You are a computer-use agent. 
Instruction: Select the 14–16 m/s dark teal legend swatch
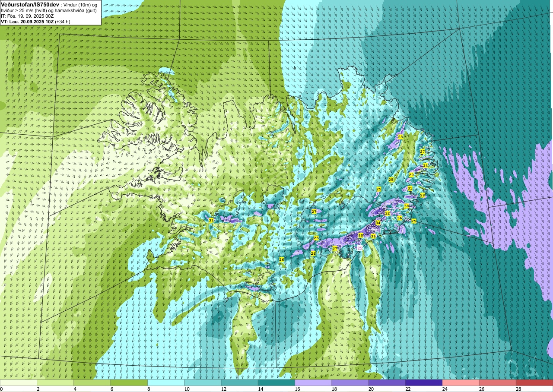tap(276, 383)
